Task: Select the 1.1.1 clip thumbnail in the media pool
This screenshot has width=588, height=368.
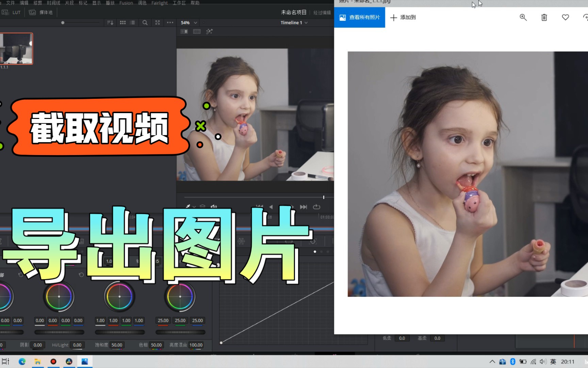Action: pyautogui.click(x=16, y=48)
